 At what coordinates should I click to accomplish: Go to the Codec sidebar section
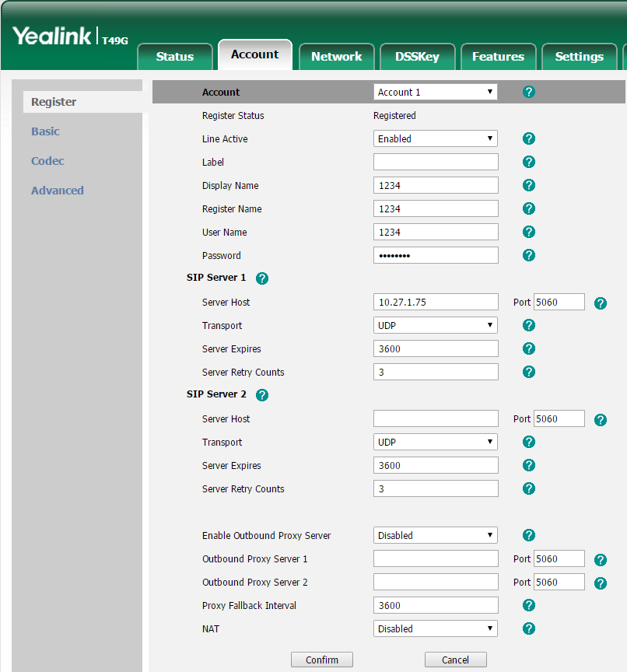pos(47,161)
